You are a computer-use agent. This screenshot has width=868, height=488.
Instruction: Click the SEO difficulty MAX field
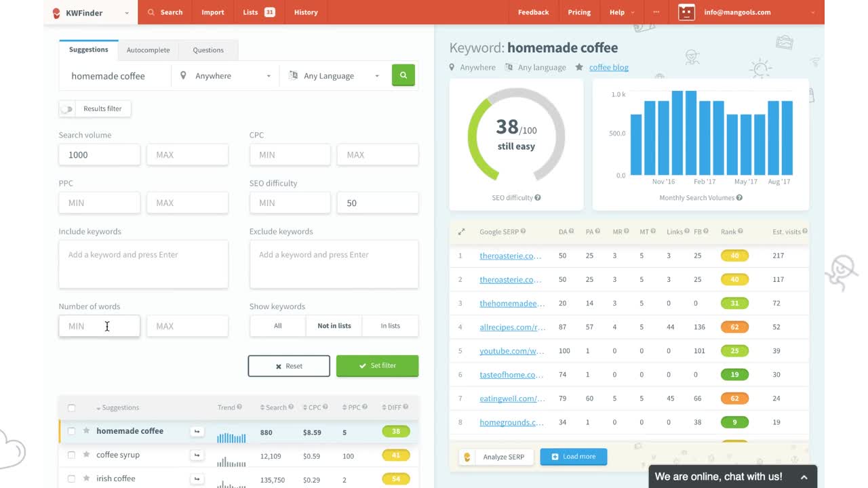pos(378,203)
